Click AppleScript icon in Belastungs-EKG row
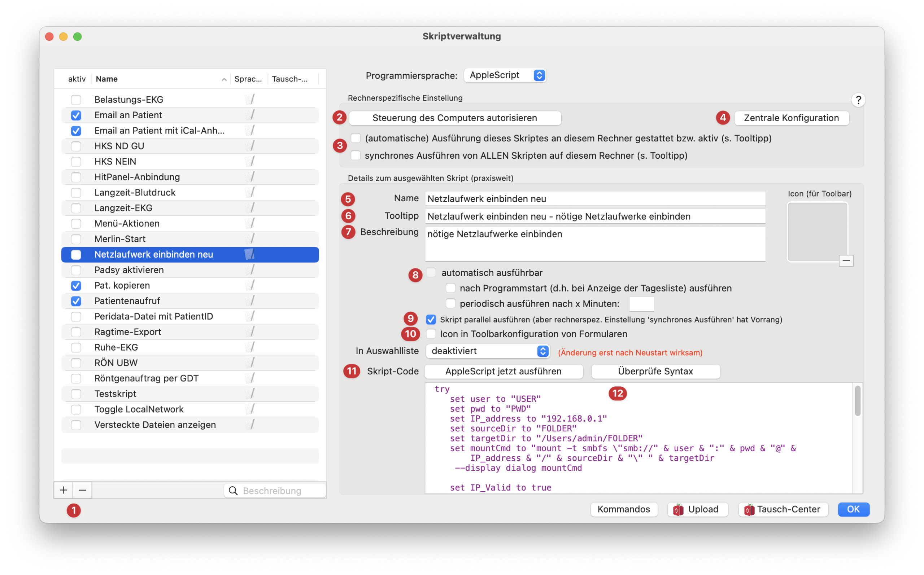The image size is (924, 575). [x=250, y=99]
